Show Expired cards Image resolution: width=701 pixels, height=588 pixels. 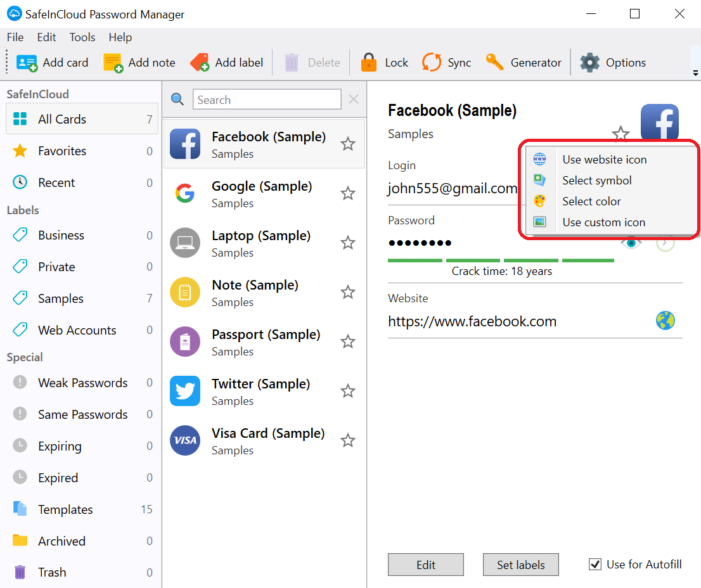tap(82, 478)
